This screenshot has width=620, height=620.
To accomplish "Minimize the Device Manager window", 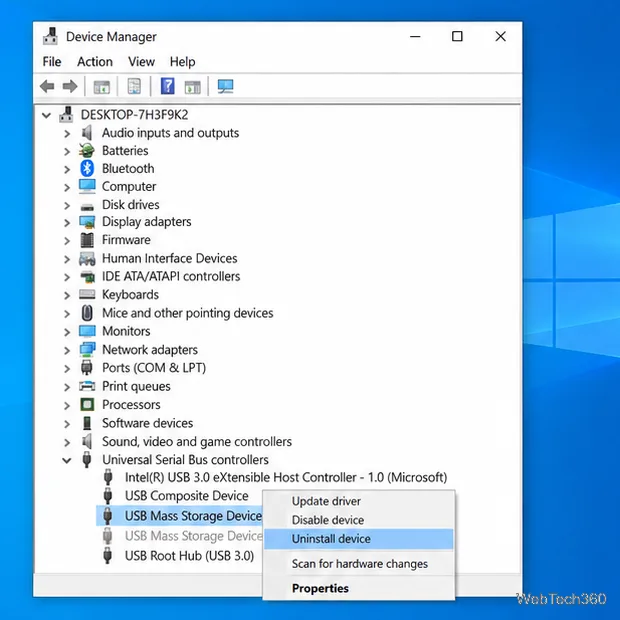I will click(415, 36).
